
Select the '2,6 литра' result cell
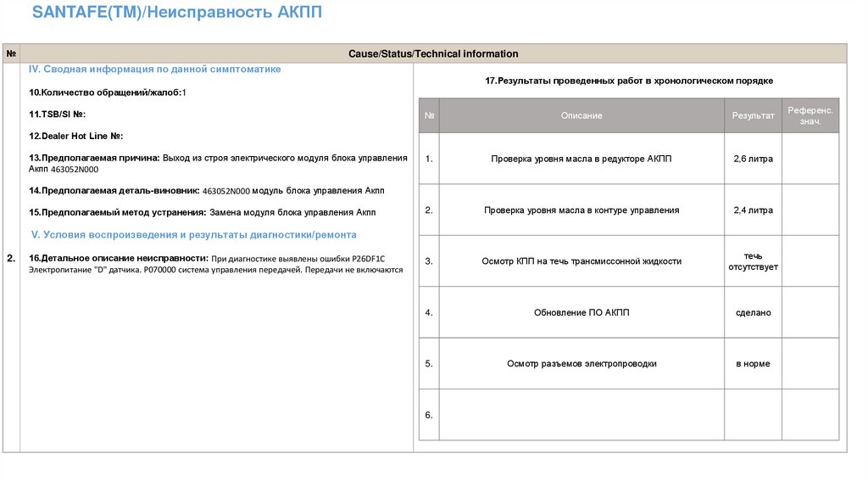(753, 159)
